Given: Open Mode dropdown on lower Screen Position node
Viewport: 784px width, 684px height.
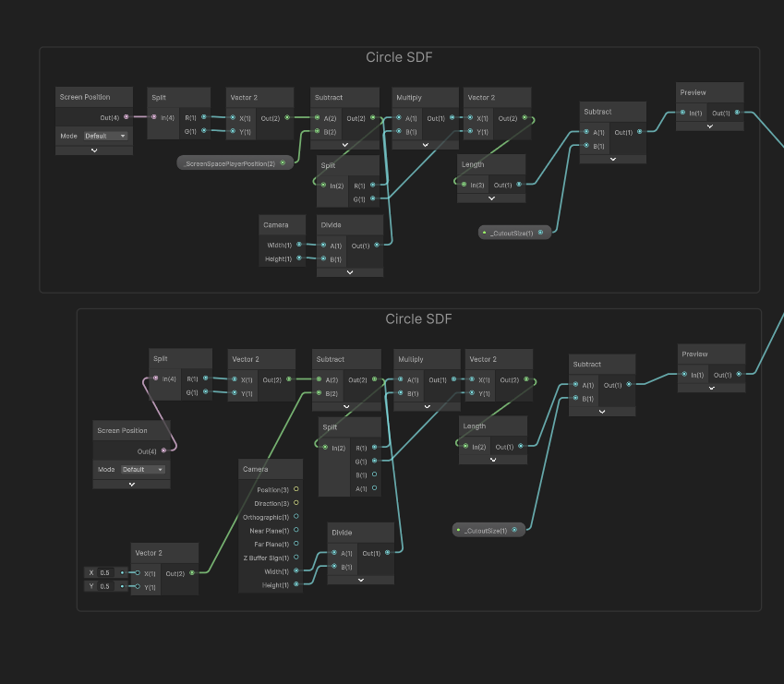Looking at the screenshot, I should point(142,469).
